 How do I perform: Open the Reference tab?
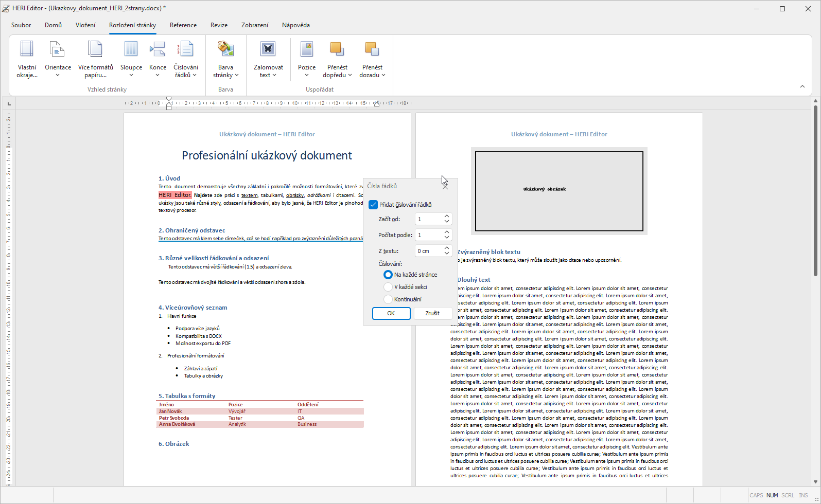(183, 25)
